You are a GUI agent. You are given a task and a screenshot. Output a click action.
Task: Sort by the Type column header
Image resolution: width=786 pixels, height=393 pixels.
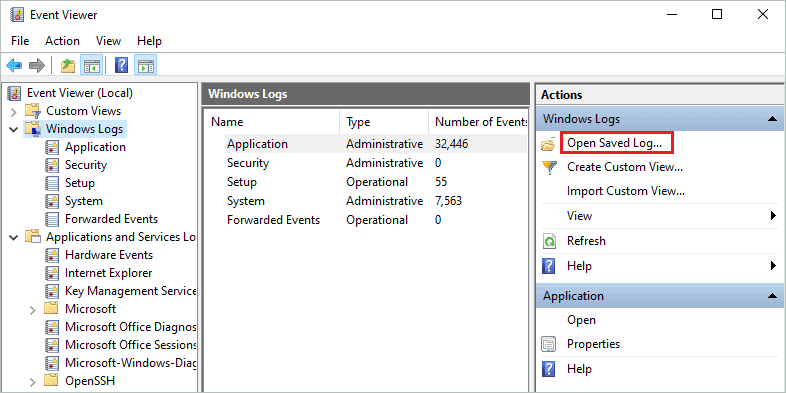tap(384, 122)
